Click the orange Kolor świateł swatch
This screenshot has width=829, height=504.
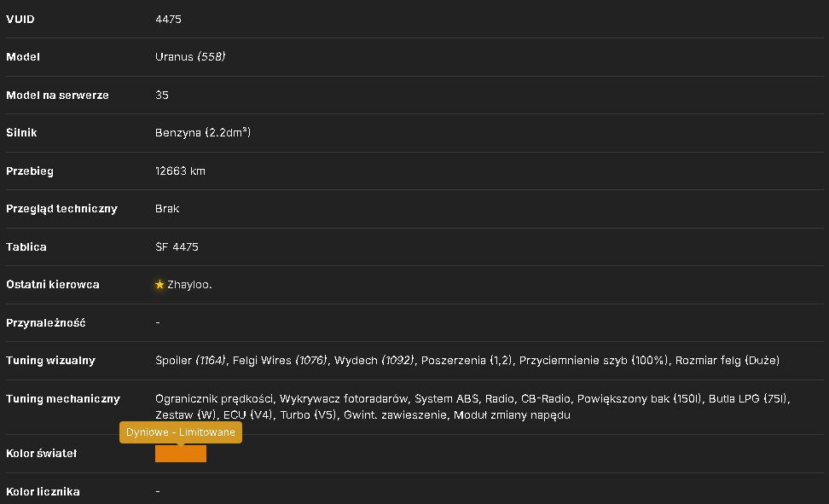click(180, 453)
